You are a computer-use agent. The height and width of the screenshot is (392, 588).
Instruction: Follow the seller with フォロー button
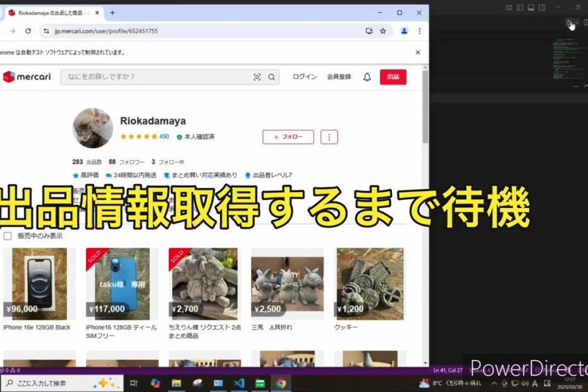tap(288, 137)
